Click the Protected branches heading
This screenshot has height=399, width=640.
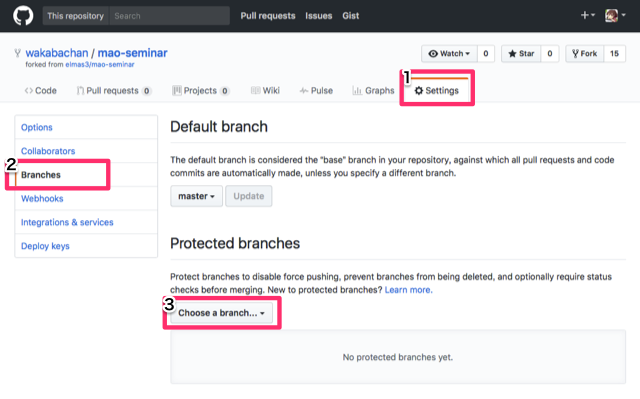click(235, 244)
